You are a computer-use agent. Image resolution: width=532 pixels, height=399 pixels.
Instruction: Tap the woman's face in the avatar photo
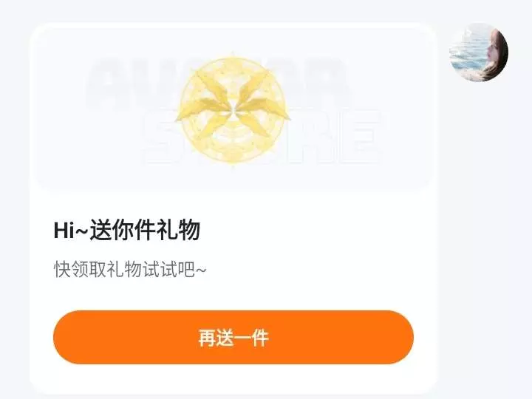click(495, 51)
